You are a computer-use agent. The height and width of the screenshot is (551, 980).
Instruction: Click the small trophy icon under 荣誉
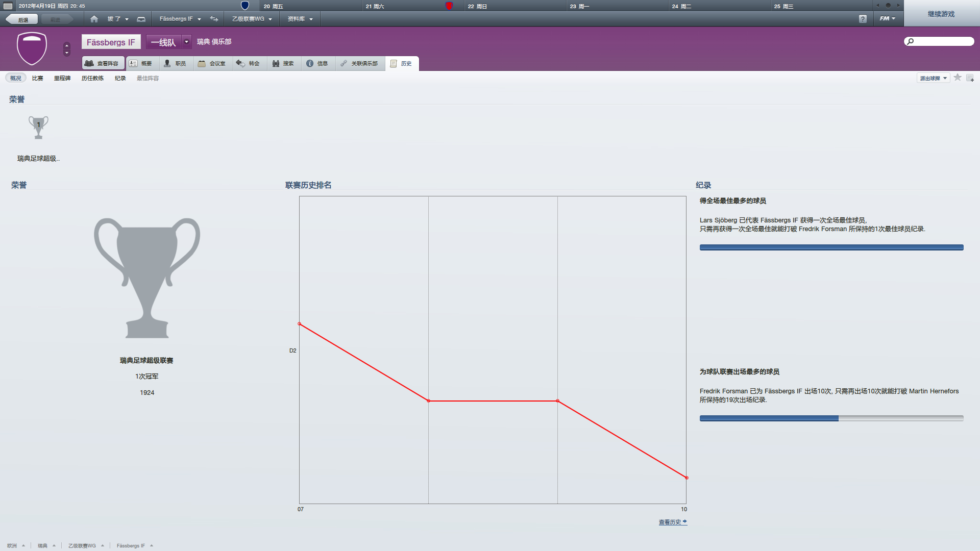pos(38,128)
